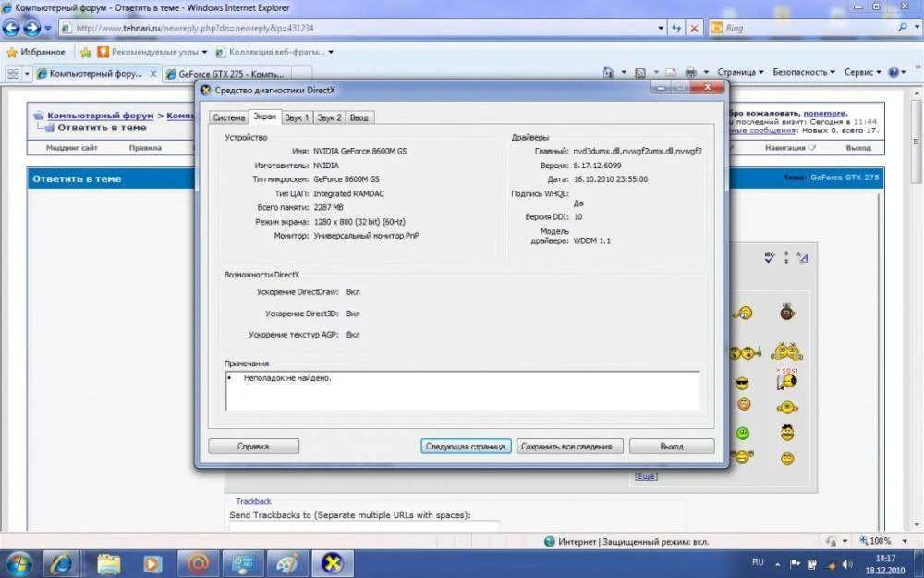Image resolution: width=924 pixels, height=578 pixels.
Task: Click the Print icon in IE command bar
Action: [x=690, y=72]
